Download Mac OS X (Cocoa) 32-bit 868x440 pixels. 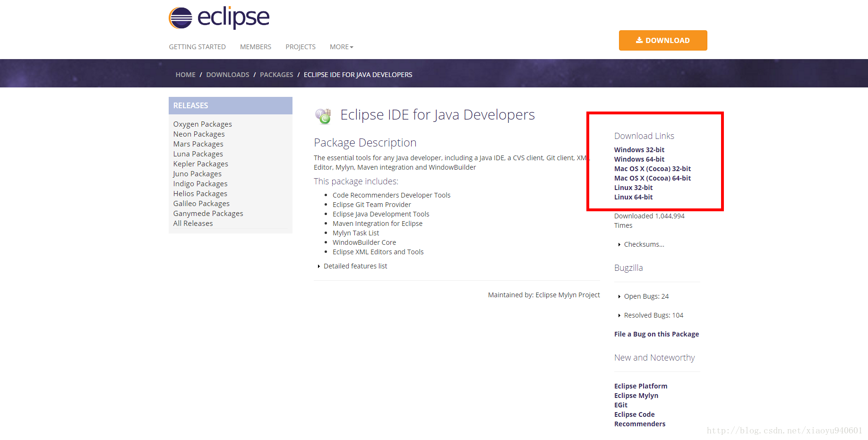[653, 169]
